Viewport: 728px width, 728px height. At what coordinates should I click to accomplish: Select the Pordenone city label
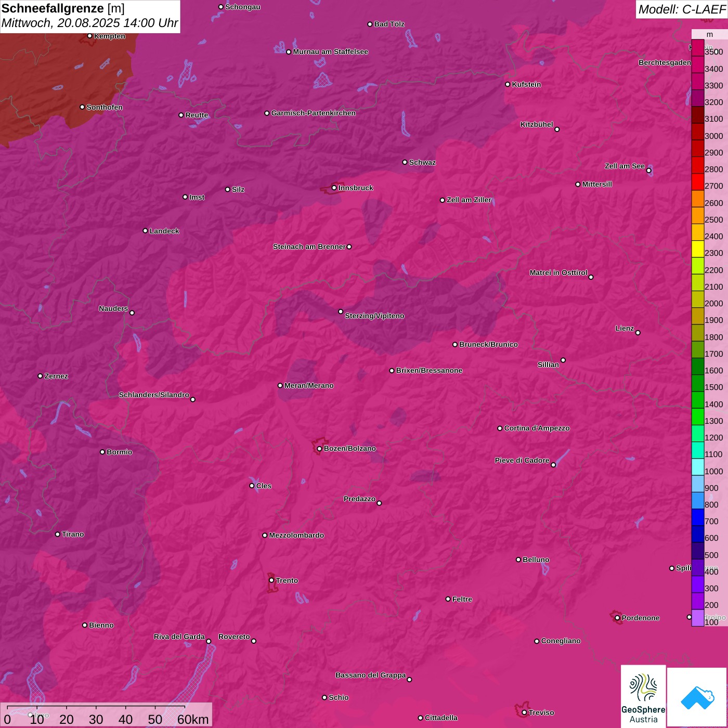641,618
